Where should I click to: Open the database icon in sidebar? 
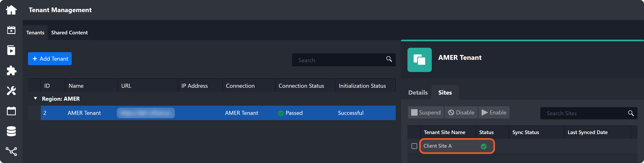(x=11, y=131)
